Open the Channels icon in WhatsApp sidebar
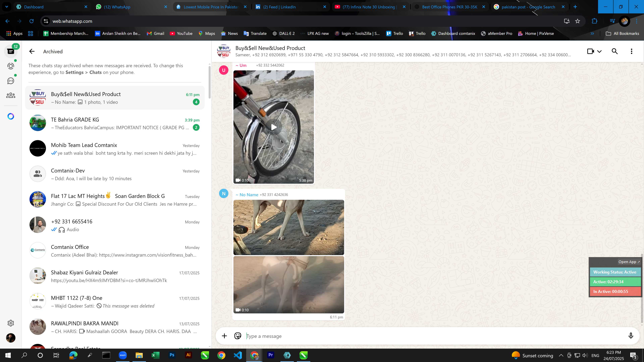 tap(11, 81)
